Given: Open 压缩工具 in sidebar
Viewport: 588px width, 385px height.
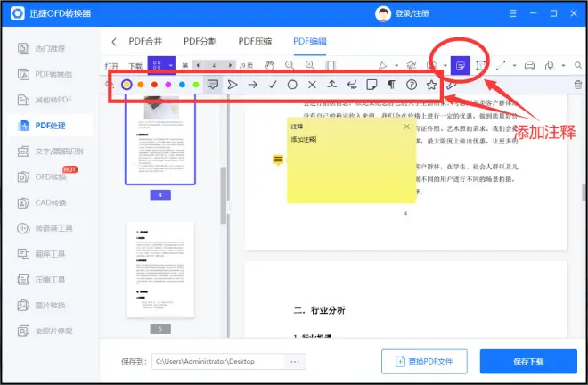Looking at the screenshot, I should click(x=51, y=280).
